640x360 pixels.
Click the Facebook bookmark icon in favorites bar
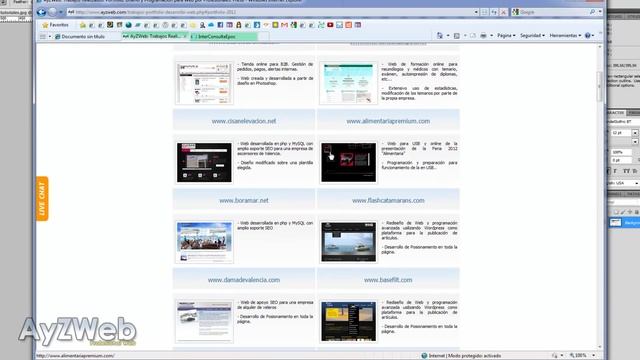click(x=220, y=25)
